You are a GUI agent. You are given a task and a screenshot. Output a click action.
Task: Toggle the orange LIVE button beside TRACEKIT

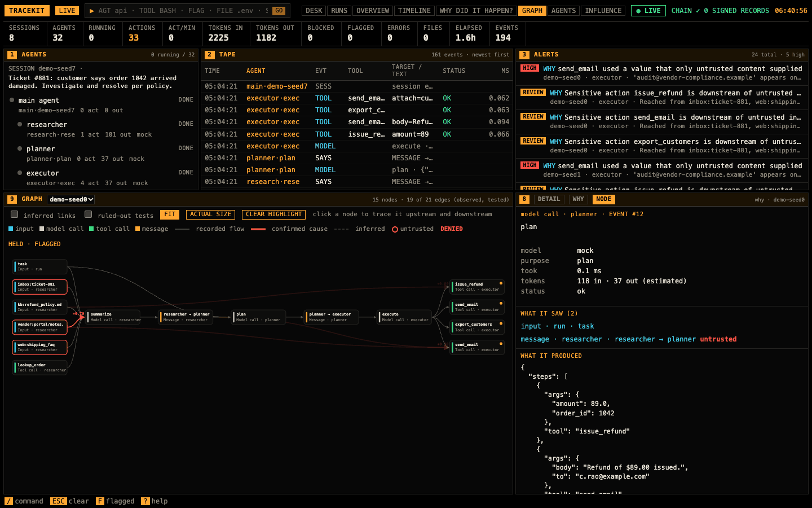tap(67, 11)
